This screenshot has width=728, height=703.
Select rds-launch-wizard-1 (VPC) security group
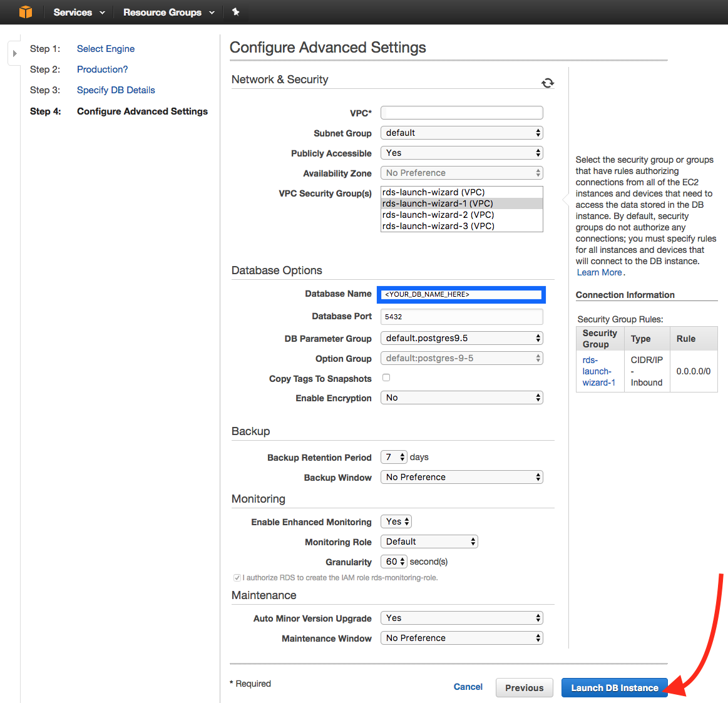coord(461,203)
